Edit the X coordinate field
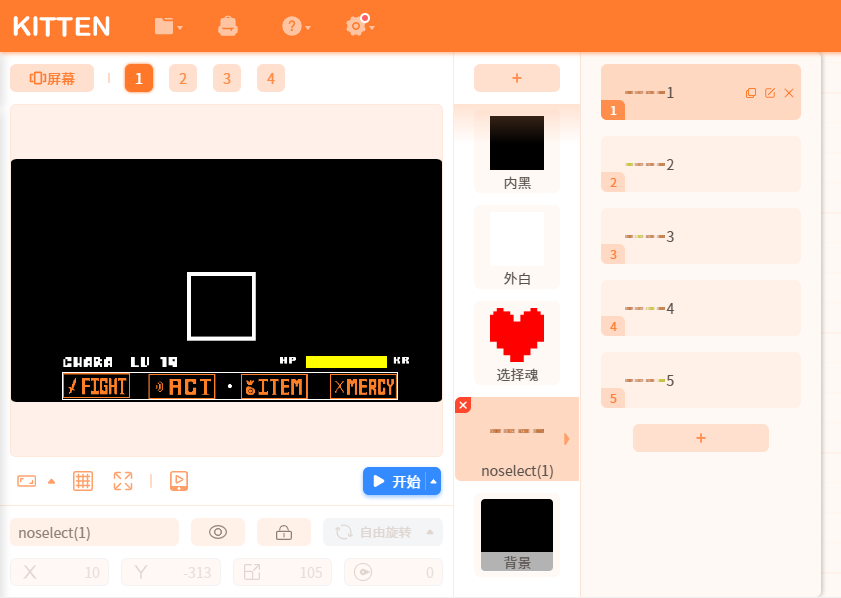 tap(60, 572)
